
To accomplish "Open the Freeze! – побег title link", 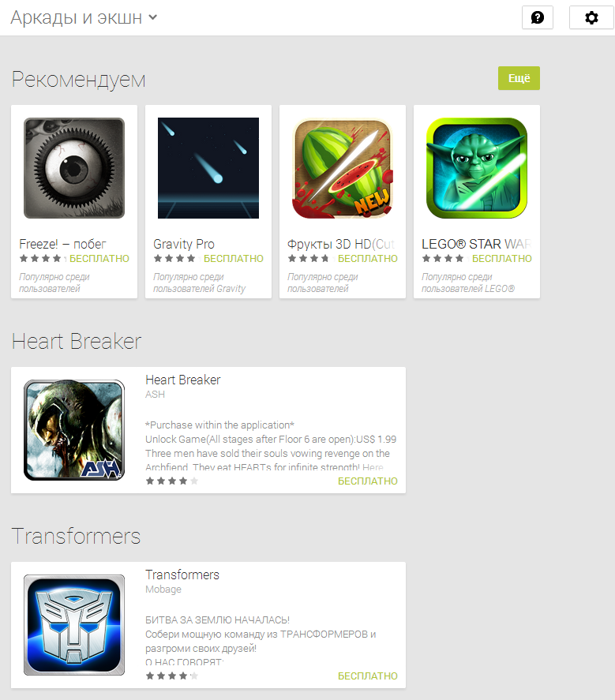I will pos(62,244).
